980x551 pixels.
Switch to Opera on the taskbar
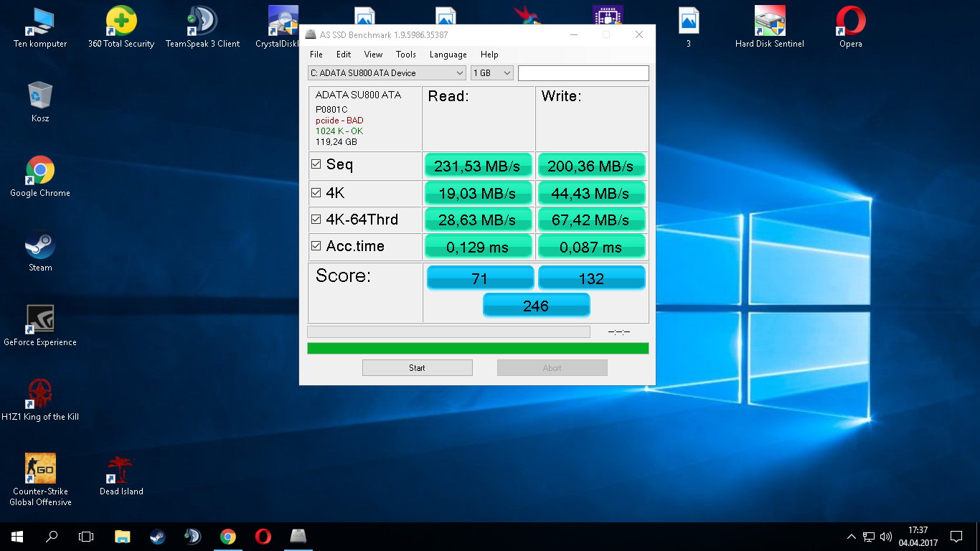pos(263,537)
